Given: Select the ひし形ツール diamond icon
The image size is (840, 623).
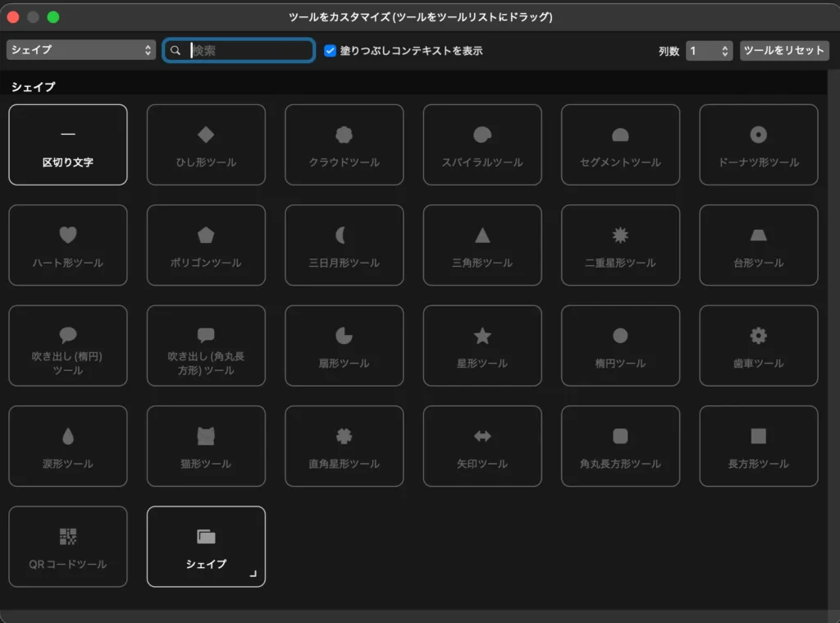Looking at the screenshot, I should click(206, 135).
